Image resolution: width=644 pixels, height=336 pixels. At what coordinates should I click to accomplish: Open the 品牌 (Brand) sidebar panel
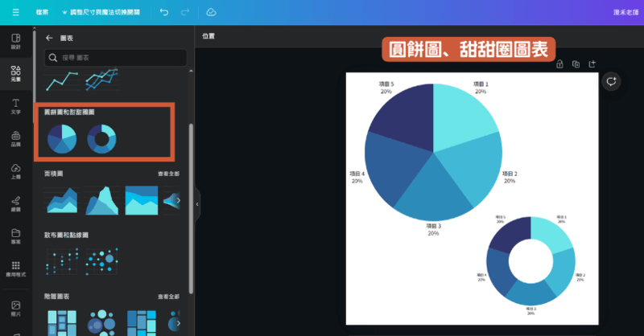(x=15, y=138)
